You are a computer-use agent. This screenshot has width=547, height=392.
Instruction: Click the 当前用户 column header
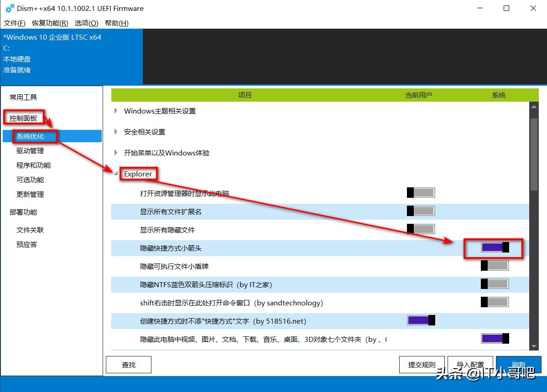click(418, 95)
